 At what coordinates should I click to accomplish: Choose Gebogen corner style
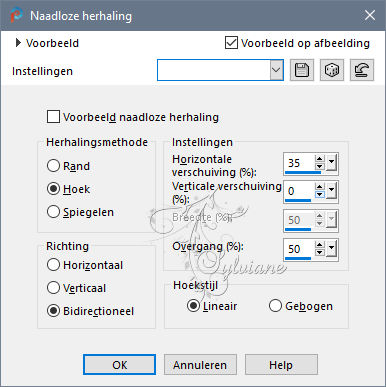click(x=275, y=306)
